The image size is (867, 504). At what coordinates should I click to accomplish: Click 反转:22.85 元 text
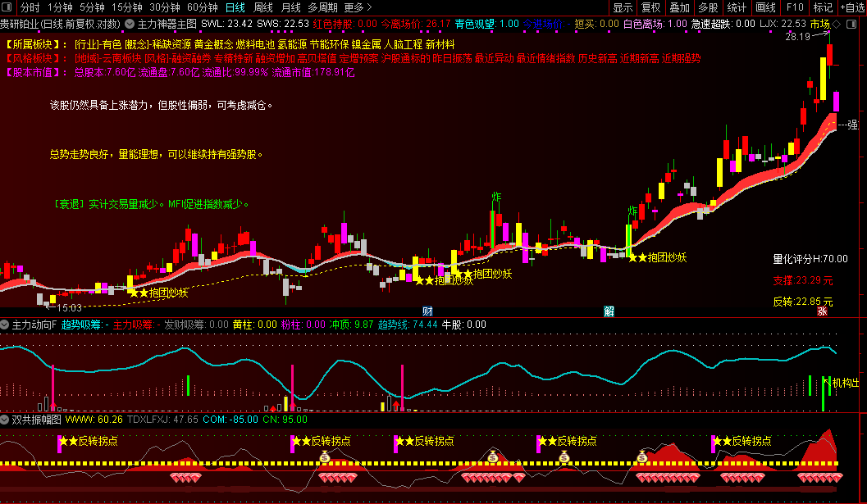[x=803, y=302]
